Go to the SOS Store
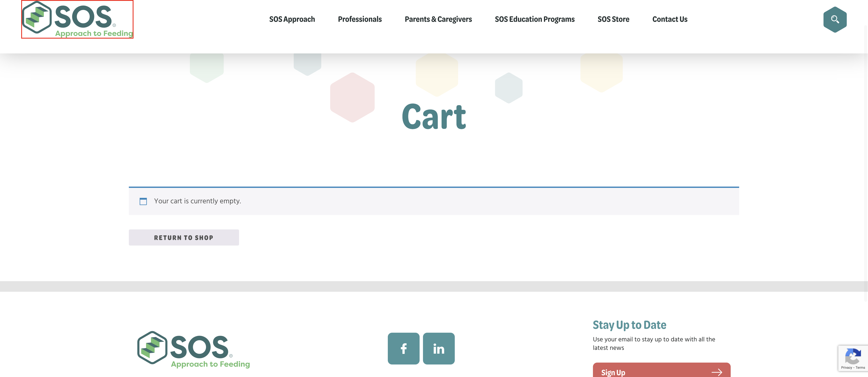This screenshot has width=868, height=377. pos(613,19)
